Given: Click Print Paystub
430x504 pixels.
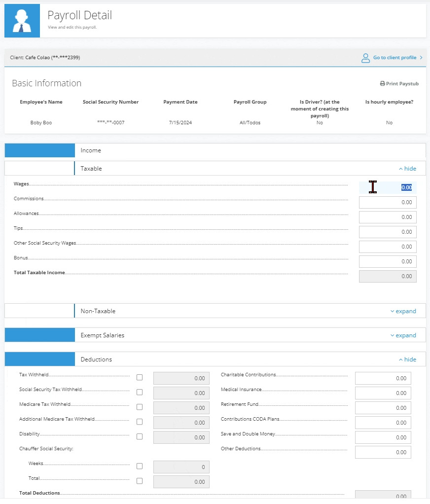Looking at the screenshot, I should point(402,83).
